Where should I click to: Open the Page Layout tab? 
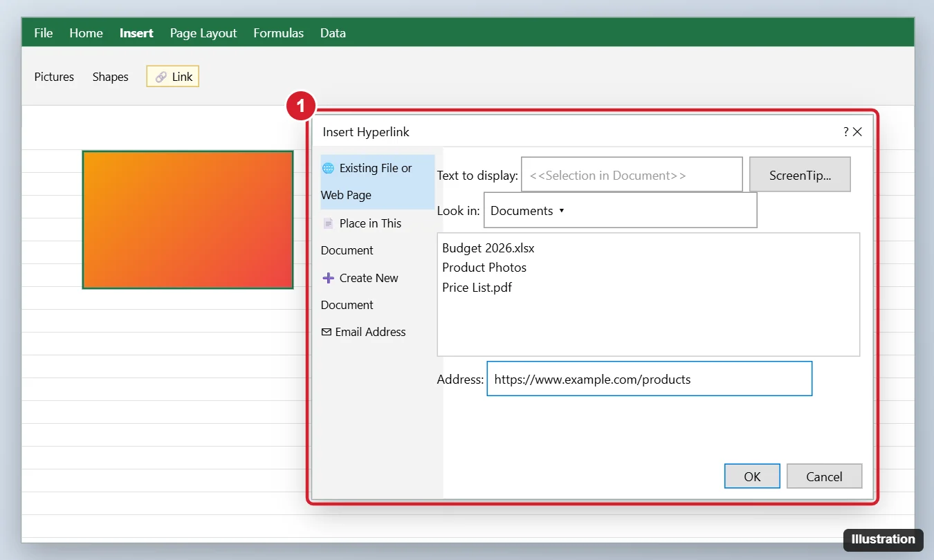coord(203,33)
